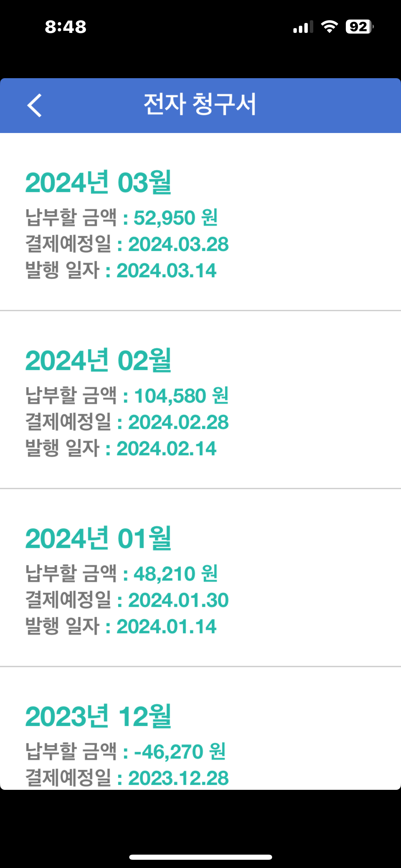Tap the -46,270 원 amount
Screen dimensions: 401x868
pyautogui.click(x=180, y=751)
